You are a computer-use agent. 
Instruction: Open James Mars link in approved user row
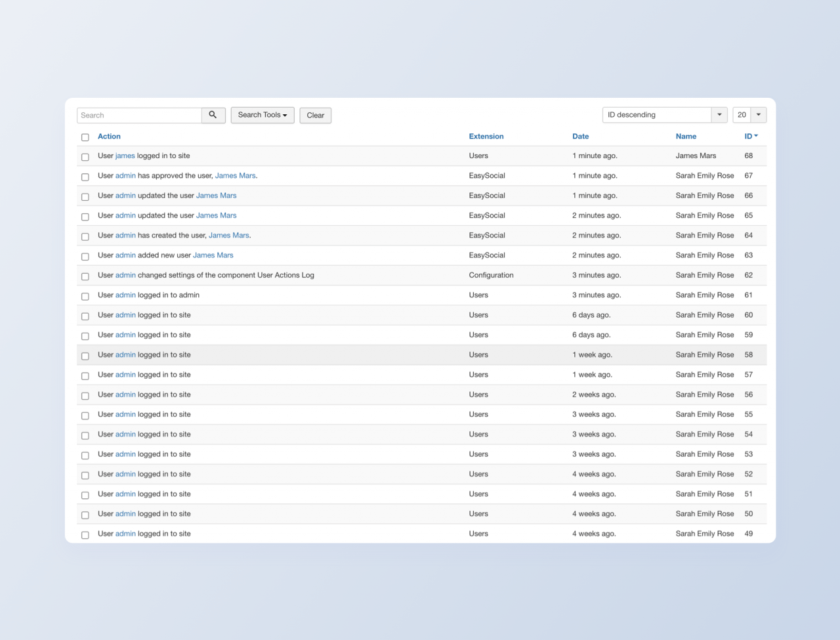click(x=235, y=176)
